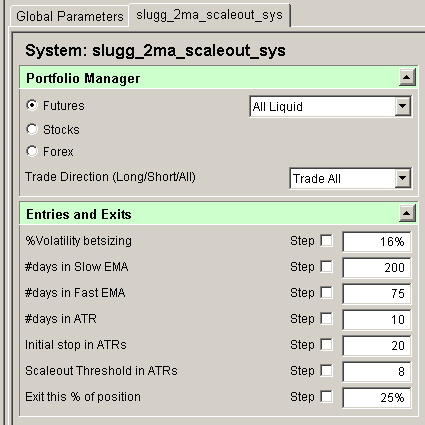Image resolution: width=425 pixels, height=425 pixels.
Task: Select the Futures radio button
Action: [32, 105]
